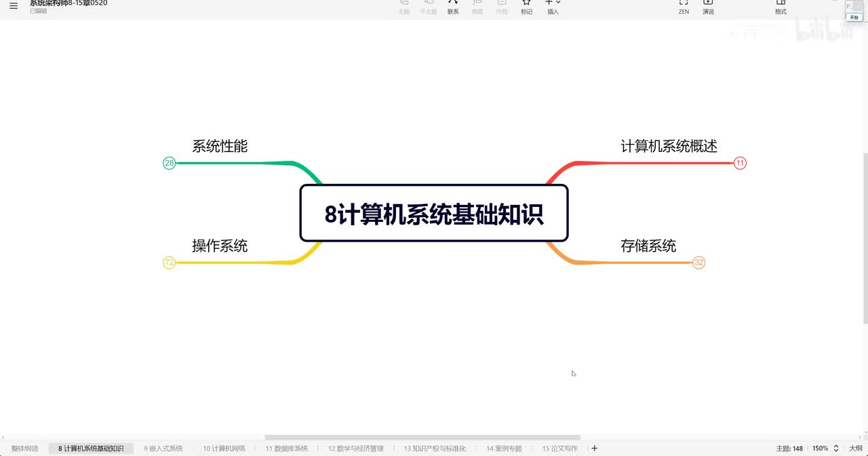Switch to the 8 计算机系统基础知识 sheet tab
The height and width of the screenshot is (456, 868).
click(91, 449)
